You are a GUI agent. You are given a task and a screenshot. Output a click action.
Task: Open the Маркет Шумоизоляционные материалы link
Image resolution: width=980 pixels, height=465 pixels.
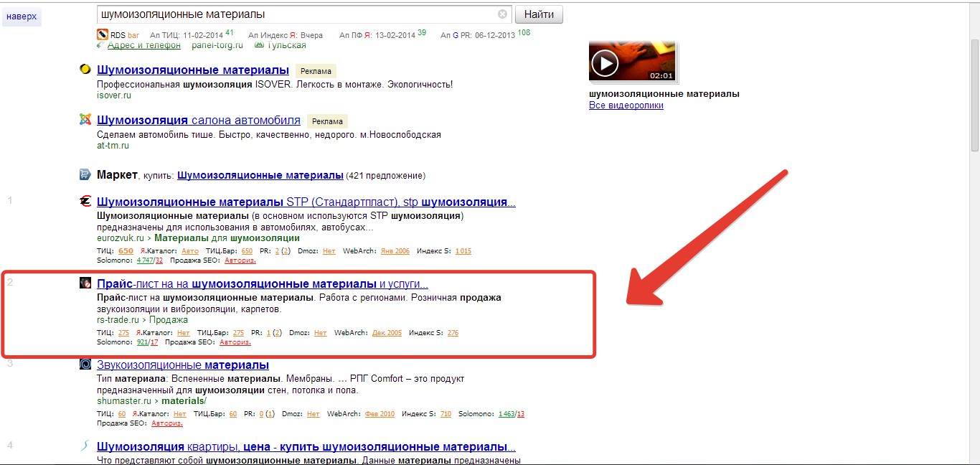(260, 175)
